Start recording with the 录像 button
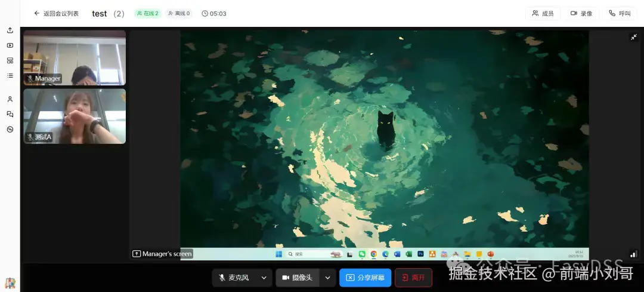644x292 pixels. pyautogui.click(x=581, y=14)
